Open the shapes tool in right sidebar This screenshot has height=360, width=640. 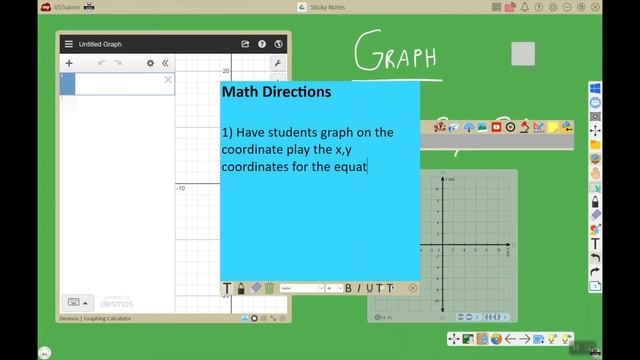tap(595, 229)
